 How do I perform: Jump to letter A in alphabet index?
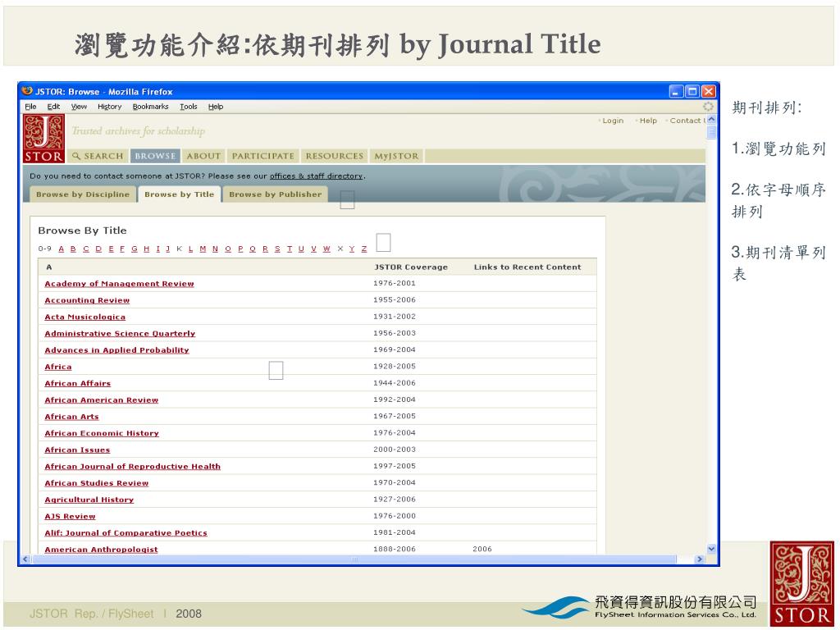click(61, 249)
